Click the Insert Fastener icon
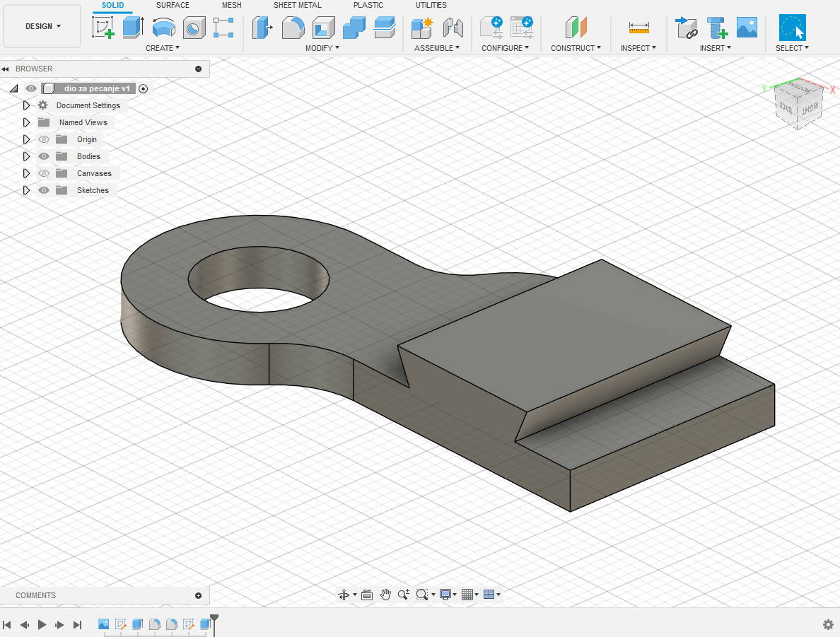 717,28
